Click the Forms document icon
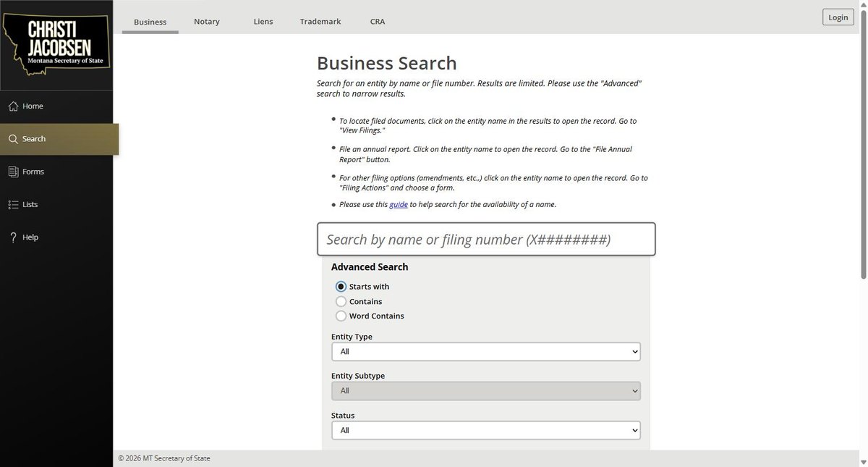 click(x=13, y=172)
